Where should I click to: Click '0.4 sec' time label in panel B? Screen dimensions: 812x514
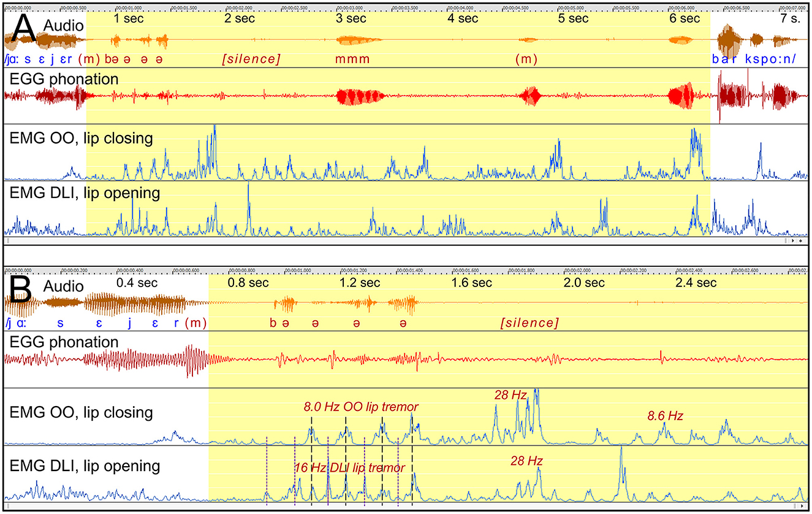click(x=137, y=283)
